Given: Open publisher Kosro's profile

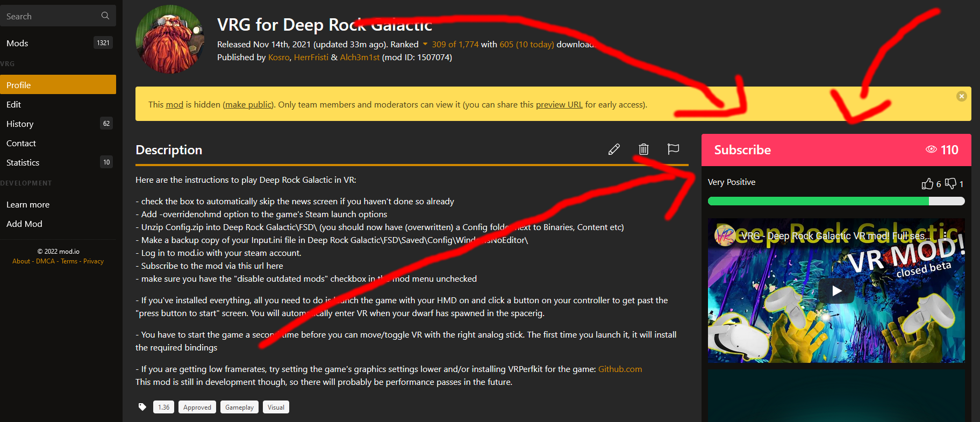Looking at the screenshot, I should coord(279,57).
